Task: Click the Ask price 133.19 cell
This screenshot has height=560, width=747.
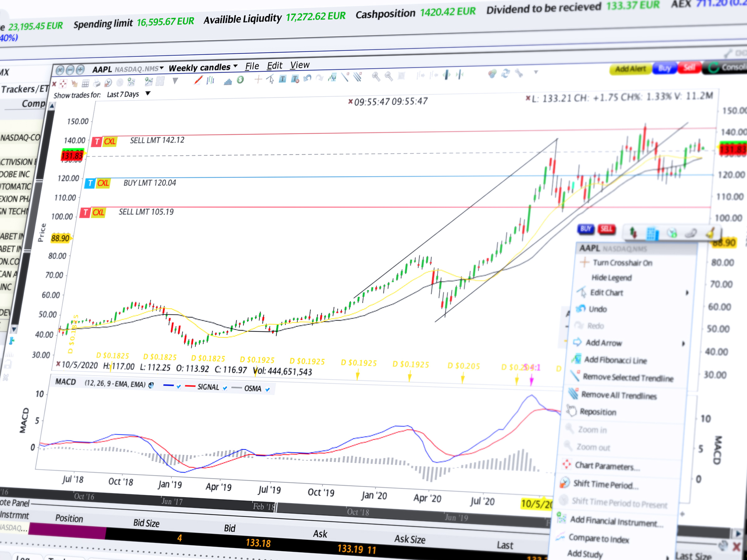Action: pos(350,549)
